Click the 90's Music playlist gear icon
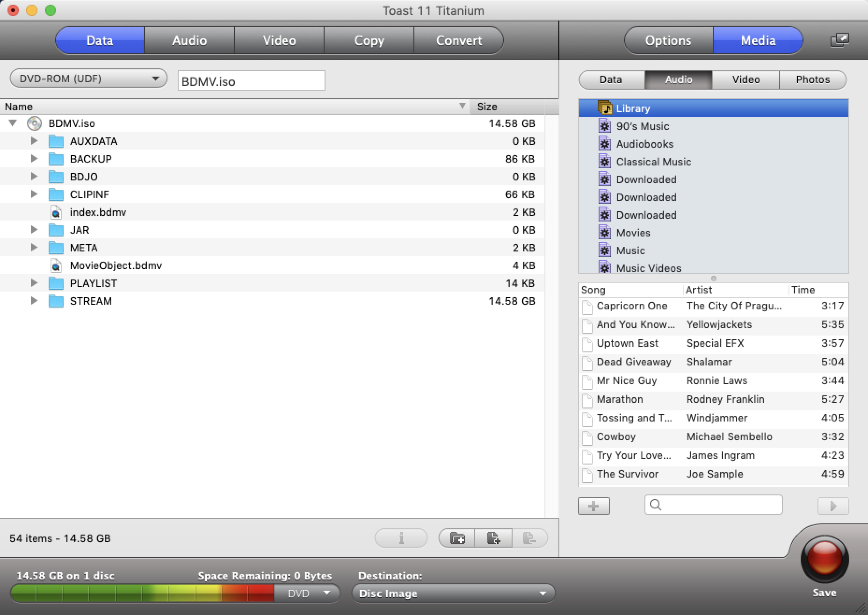 pyautogui.click(x=605, y=126)
